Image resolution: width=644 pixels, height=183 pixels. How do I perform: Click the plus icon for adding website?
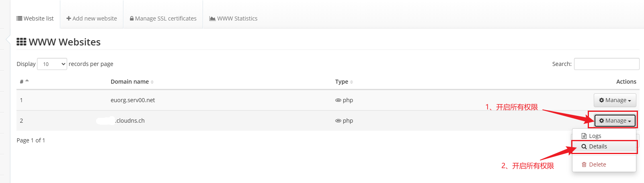point(69,19)
